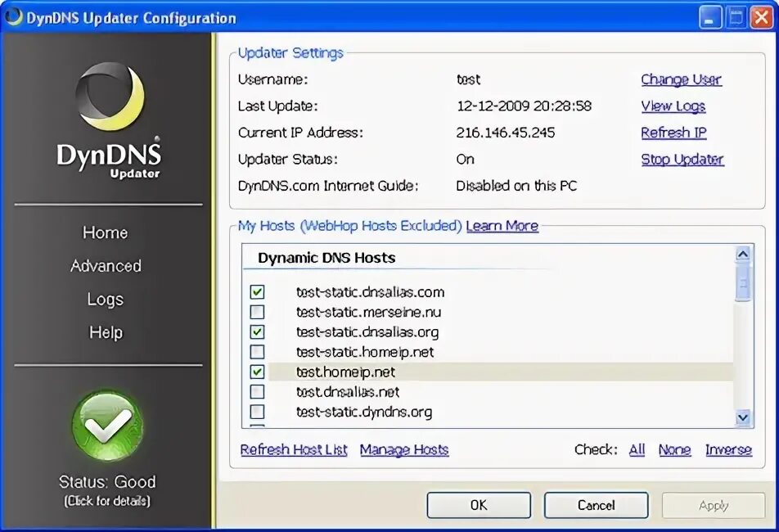Check the test-static.dnsalias.com checkbox
The width and height of the screenshot is (779, 532).
click(257, 291)
